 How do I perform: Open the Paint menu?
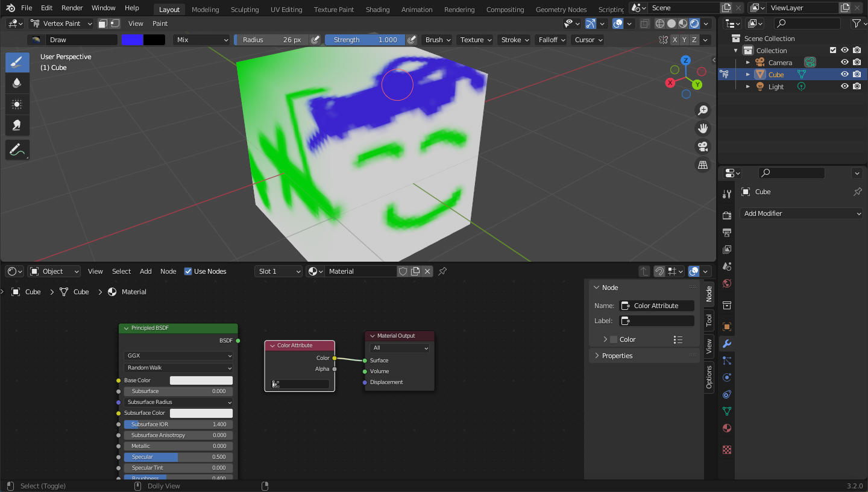pos(160,24)
